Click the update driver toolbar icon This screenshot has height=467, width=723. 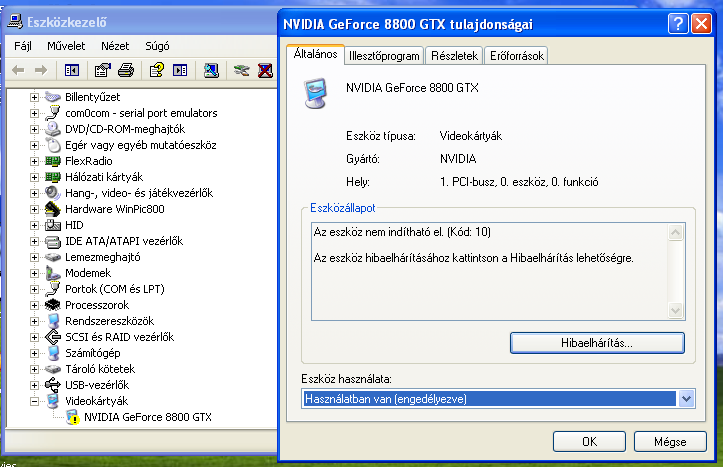241,71
